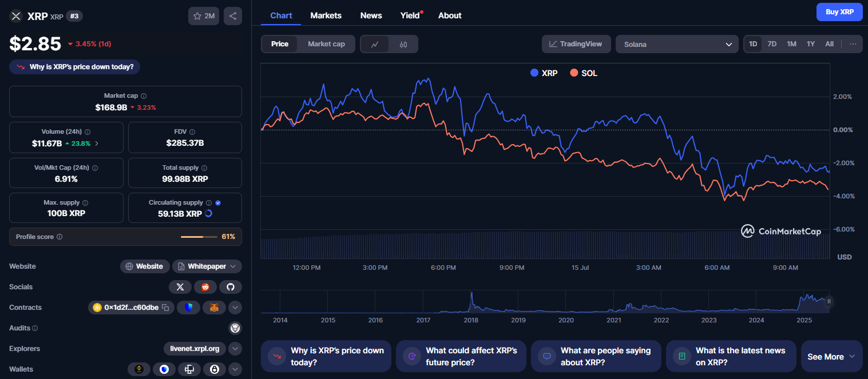Open See More questions dropdown
868x379 pixels.
coord(831,357)
